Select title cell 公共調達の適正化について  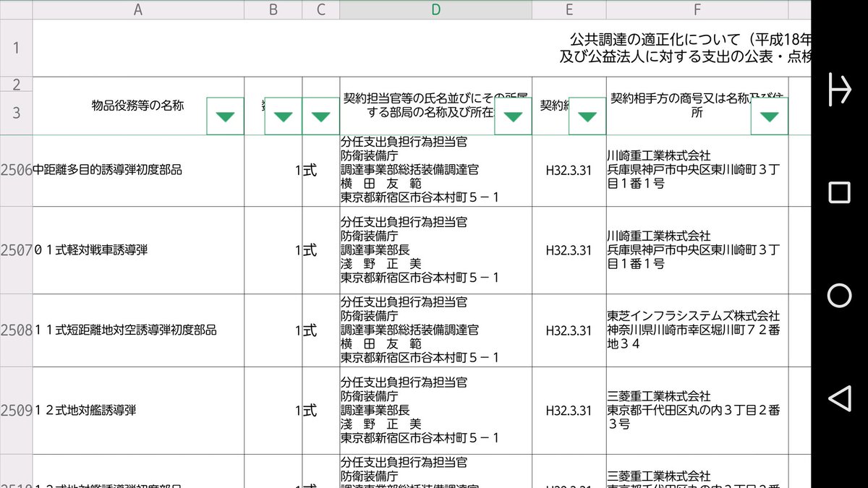(422, 48)
